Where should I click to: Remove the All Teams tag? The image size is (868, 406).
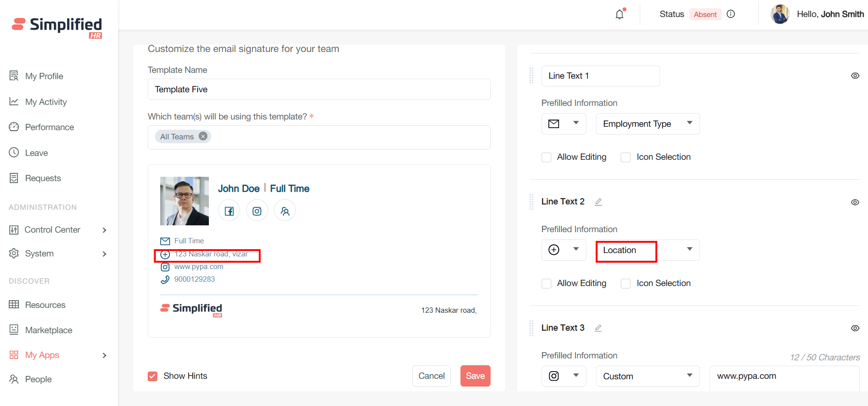coord(203,136)
